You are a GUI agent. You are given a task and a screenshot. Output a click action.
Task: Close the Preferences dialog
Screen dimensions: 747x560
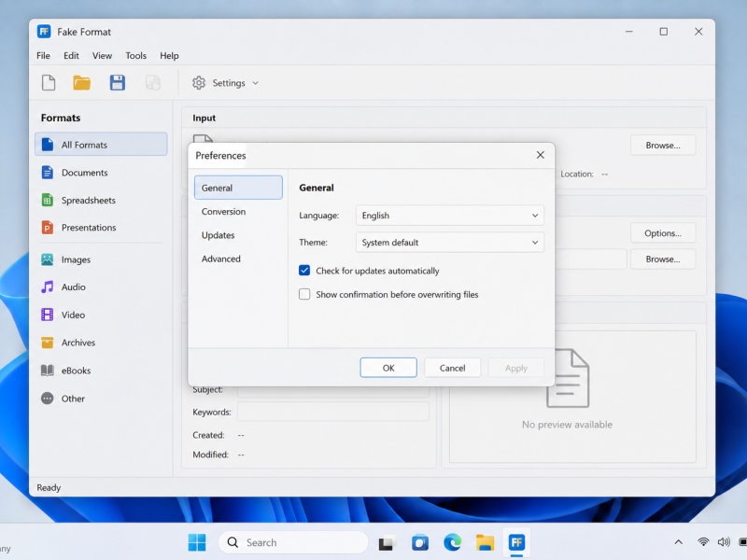pyautogui.click(x=541, y=155)
